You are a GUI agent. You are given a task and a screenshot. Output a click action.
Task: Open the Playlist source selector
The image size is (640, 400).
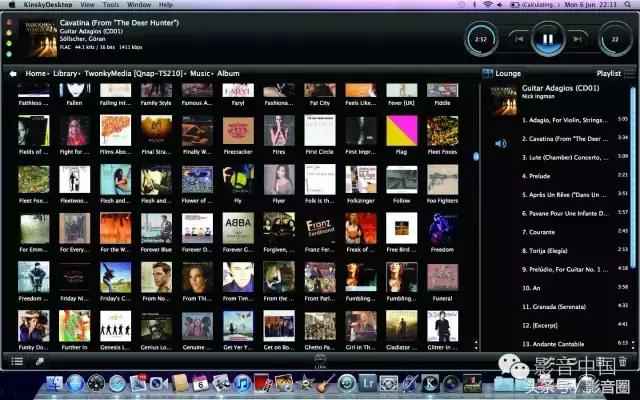pyautogui.click(x=615, y=73)
